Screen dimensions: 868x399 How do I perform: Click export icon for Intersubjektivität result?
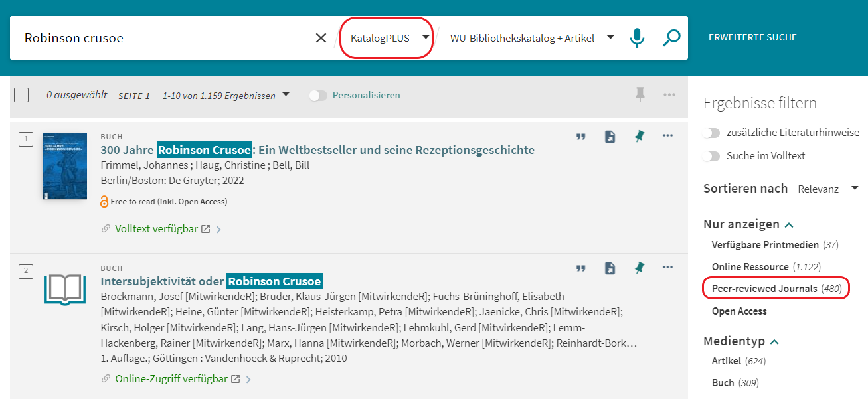click(x=610, y=268)
